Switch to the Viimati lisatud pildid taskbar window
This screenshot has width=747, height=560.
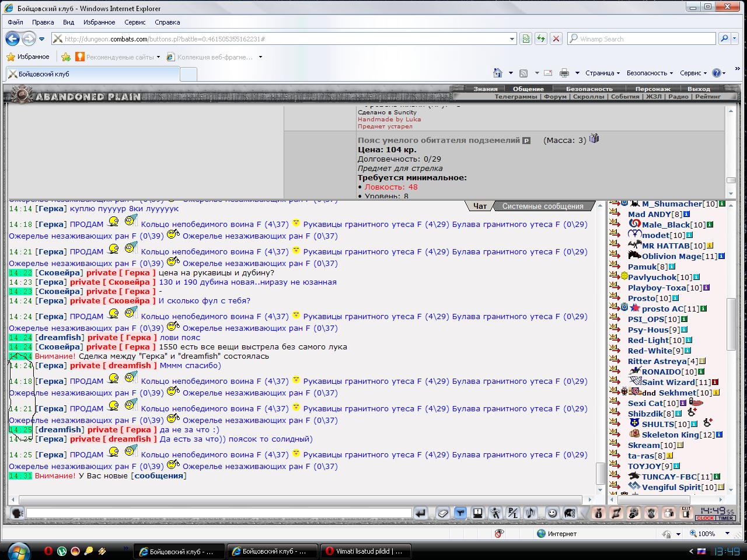[366, 551]
